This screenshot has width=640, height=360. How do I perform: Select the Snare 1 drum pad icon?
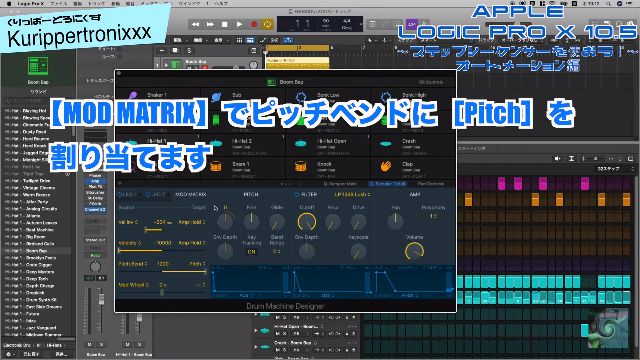click(216, 167)
